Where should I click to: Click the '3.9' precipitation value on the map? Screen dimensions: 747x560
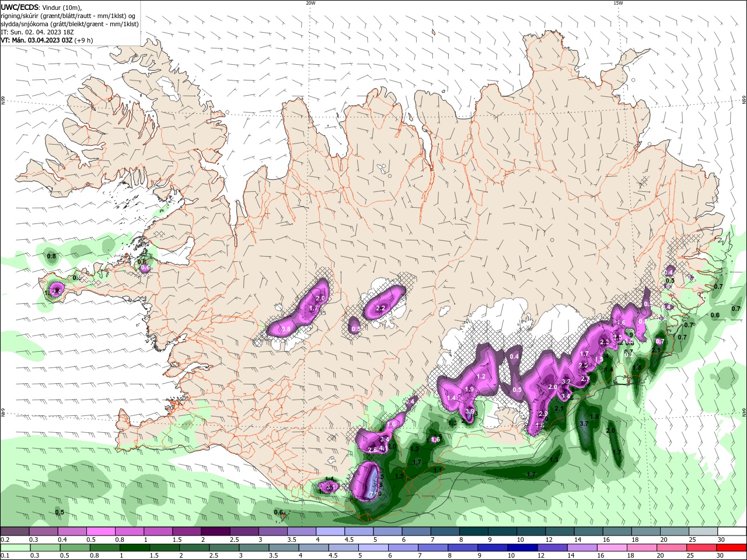tap(470, 411)
